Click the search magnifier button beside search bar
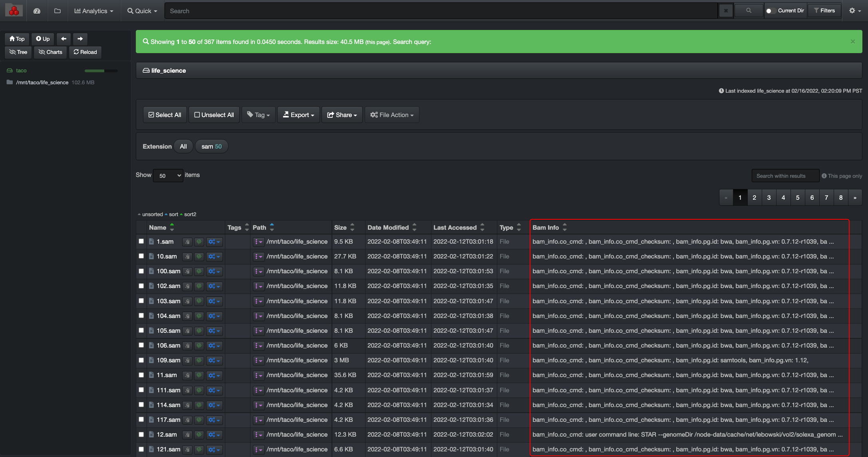 (x=749, y=10)
